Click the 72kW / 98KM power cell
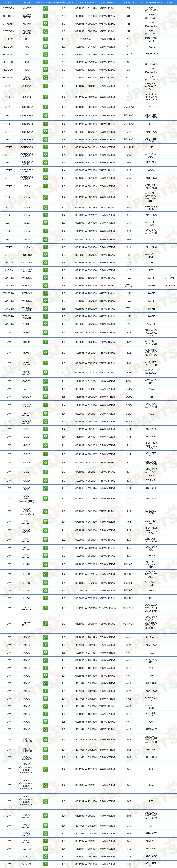 [x=108, y=47]
